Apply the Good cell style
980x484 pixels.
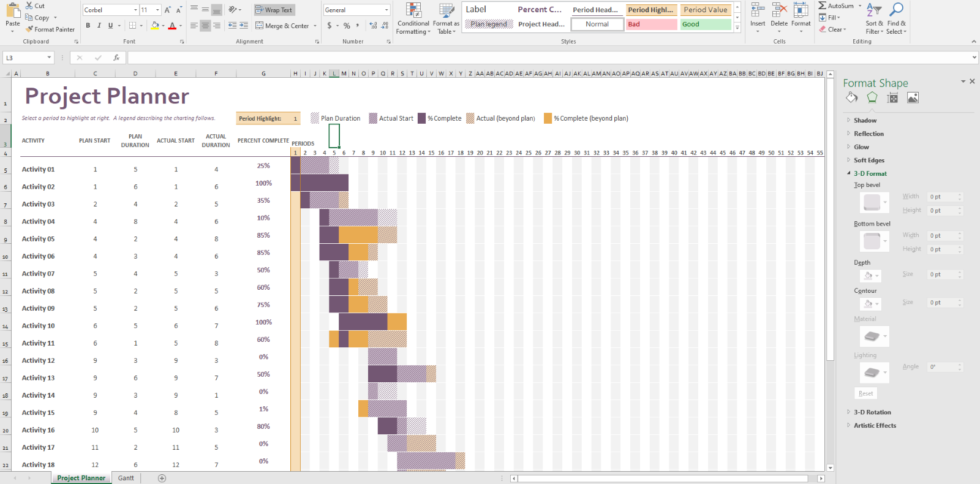point(706,25)
